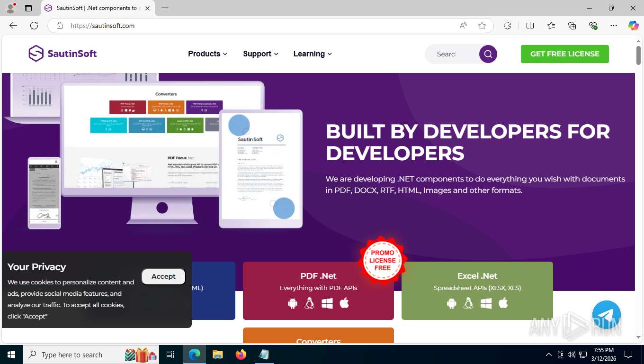644x364 pixels.
Task: Open the Windows Start menu
Action: [x=11, y=355]
